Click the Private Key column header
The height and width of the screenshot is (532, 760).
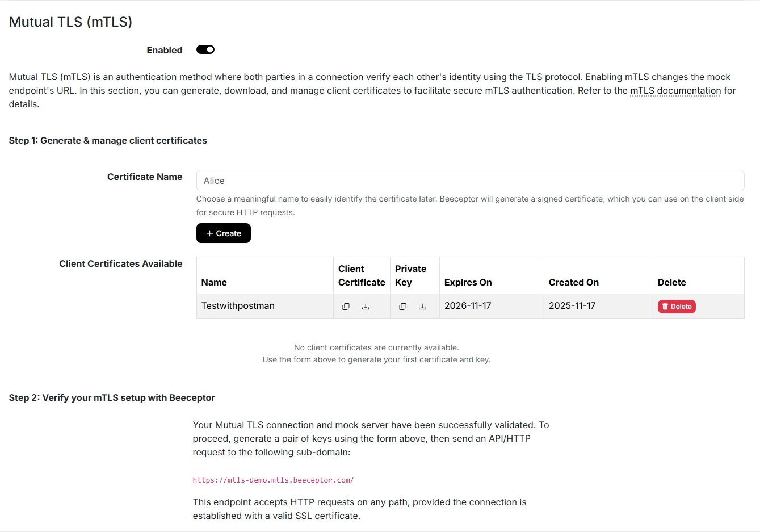point(411,275)
